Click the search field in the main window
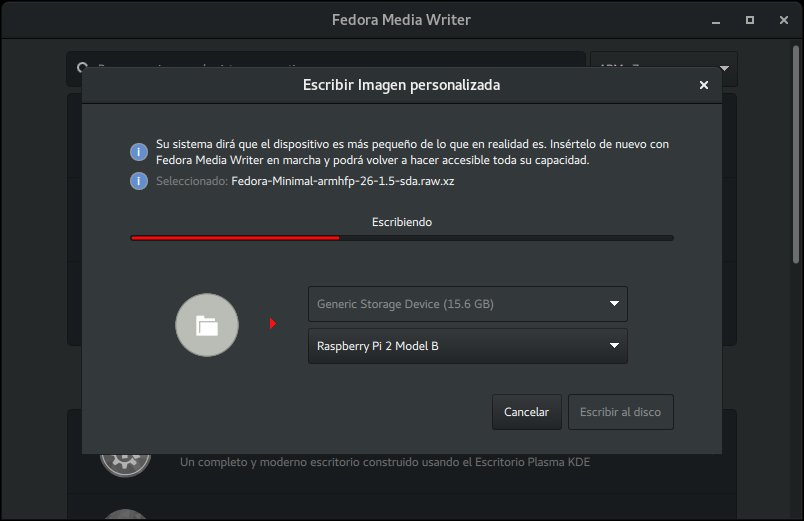 (x=326, y=59)
